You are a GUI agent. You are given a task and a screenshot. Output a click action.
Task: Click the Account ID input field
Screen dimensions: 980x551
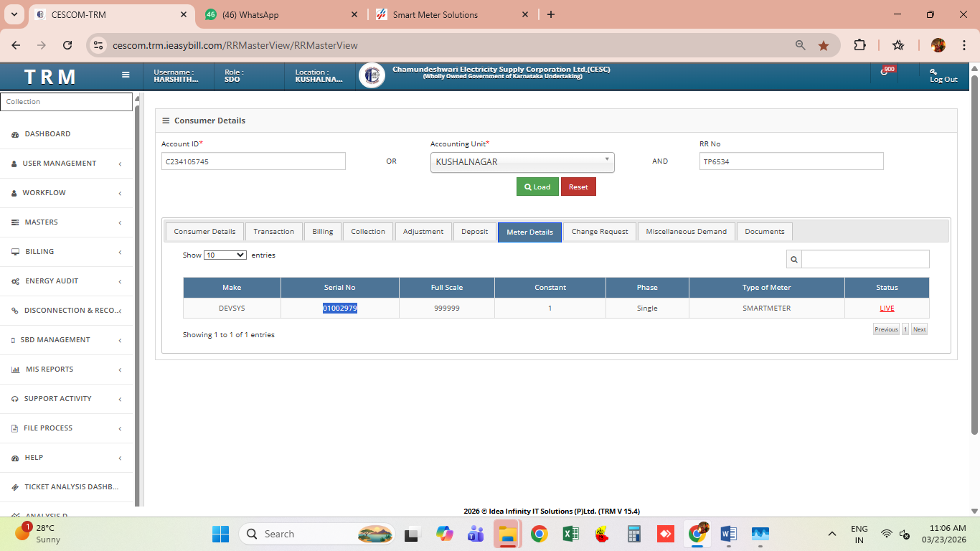pos(253,161)
